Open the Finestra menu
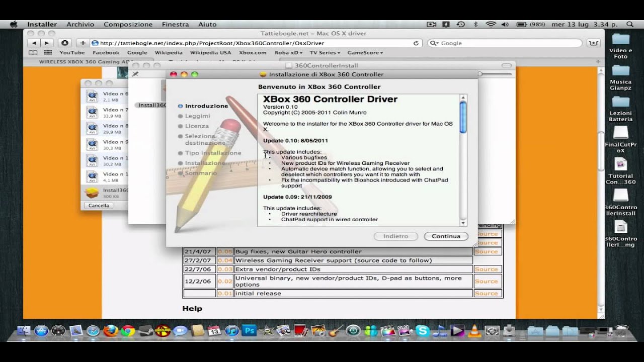The height and width of the screenshot is (362, 644). (175, 24)
